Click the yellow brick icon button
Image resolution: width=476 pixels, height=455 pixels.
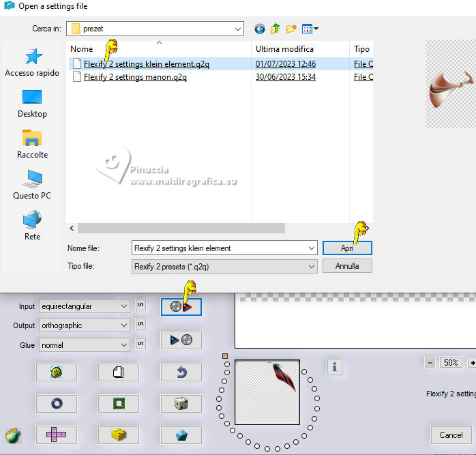(x=119, y=435)
